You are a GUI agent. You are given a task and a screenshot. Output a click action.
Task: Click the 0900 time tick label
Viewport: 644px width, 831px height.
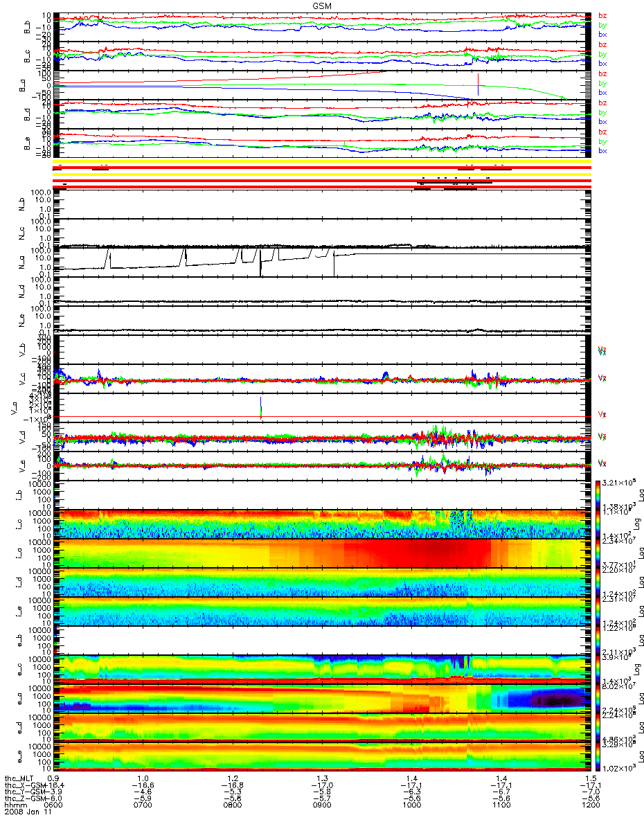[x=322, y=805]
